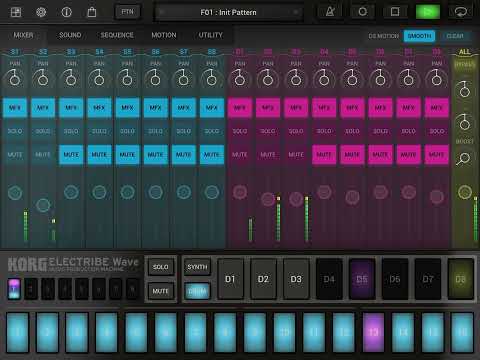Screen dimensions: 480x360
Task: Open the settings gear icon
Action: (41, 12)
